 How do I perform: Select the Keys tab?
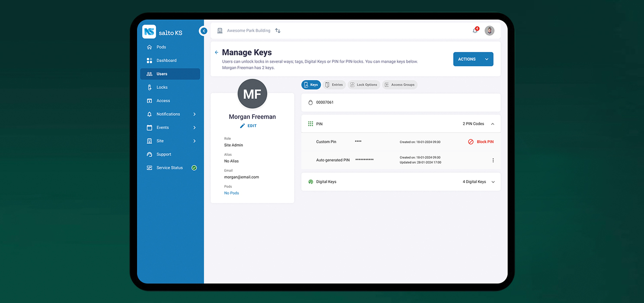311,85
